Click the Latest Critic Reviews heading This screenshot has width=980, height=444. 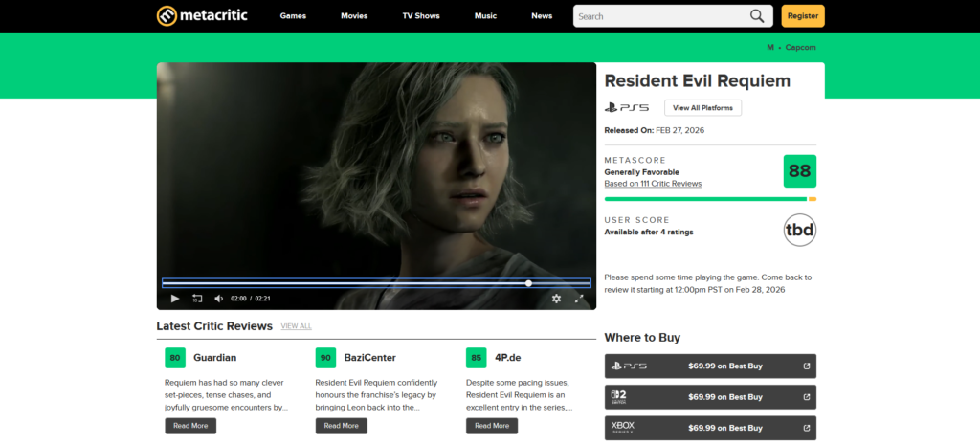(x=214, y=326)
